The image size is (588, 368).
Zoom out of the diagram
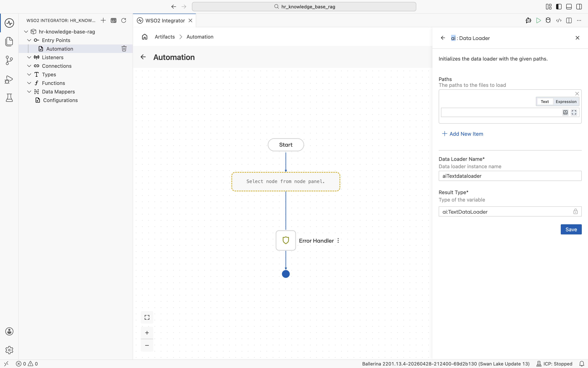tap(147, 345)
